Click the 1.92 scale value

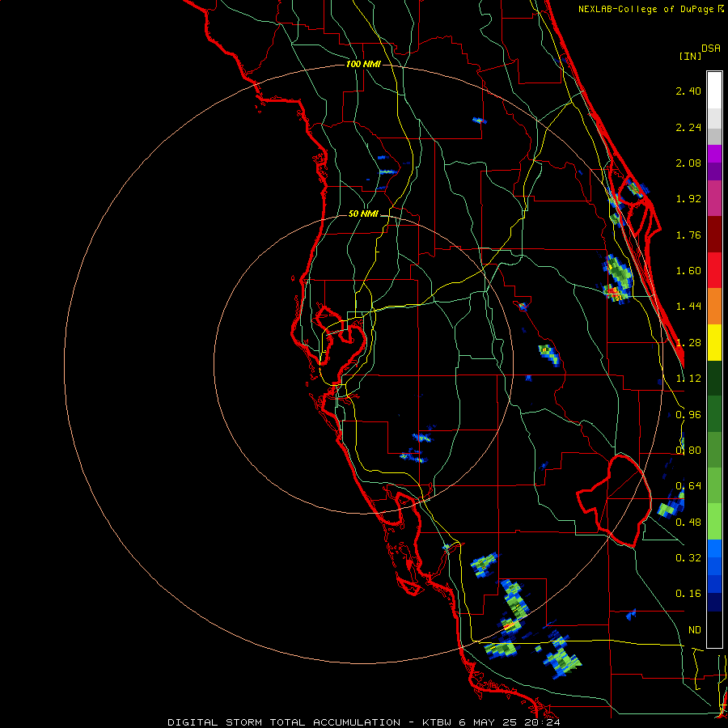coord(688,199)
